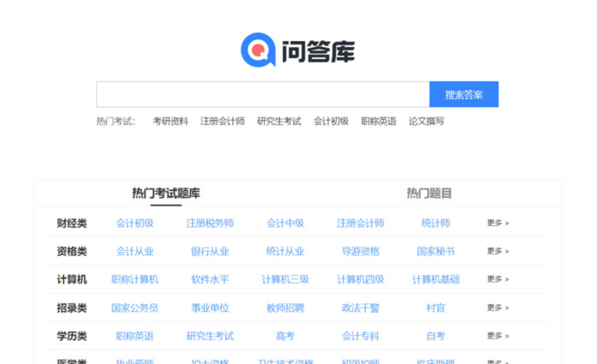The image size is (597, 364).
Task: Expand 更多 for the 资格类 row
Action: (498, 251)
